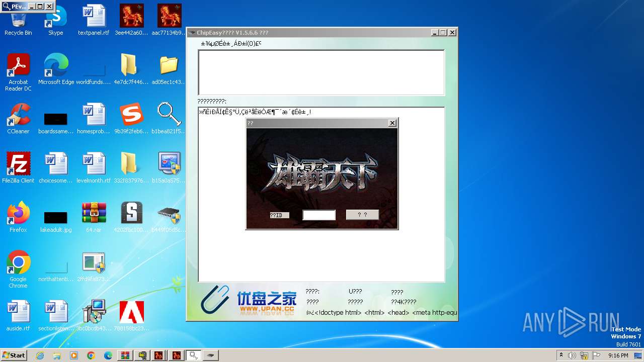This screenshot has height=362, width=644.
Task: Close the ChipEasy window
Action: point(452,33)
